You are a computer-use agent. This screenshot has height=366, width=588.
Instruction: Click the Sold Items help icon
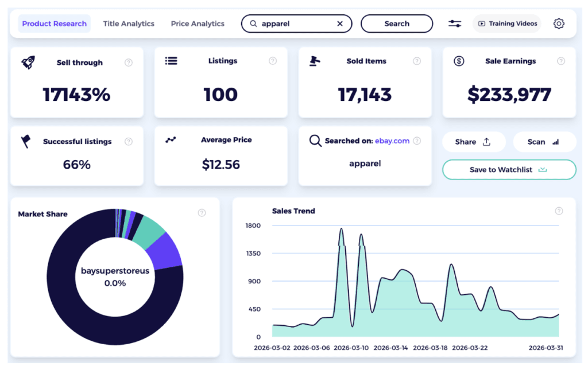pos(417,61)
